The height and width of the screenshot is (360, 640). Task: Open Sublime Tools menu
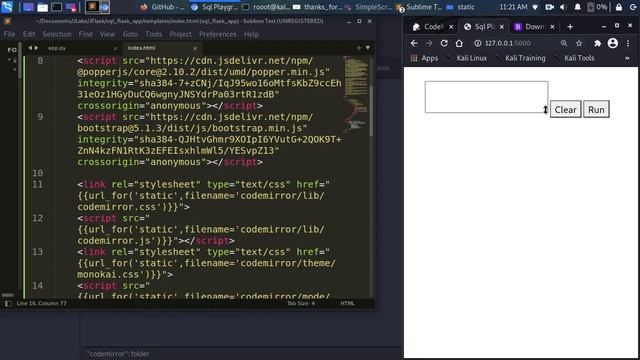(153, 34)
